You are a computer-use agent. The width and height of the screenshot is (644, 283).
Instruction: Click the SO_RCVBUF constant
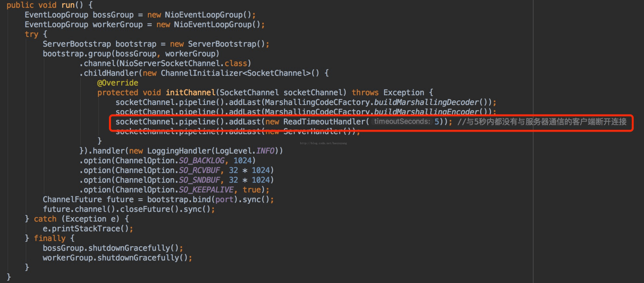point(199,170)
